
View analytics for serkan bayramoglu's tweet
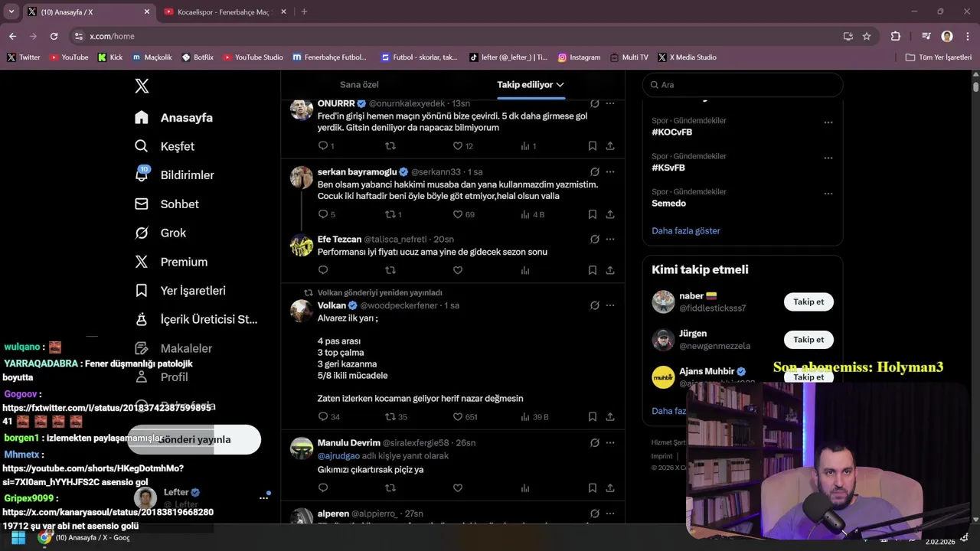tap(525, 214)
